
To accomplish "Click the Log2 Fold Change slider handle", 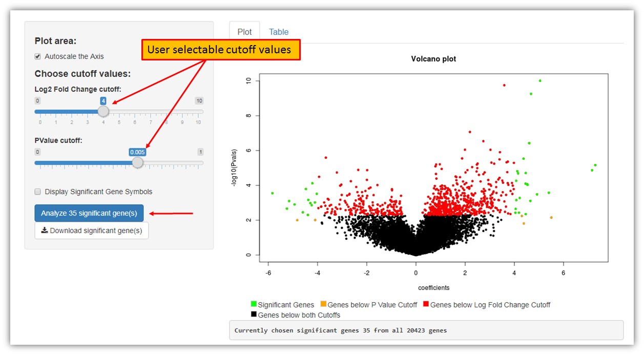I will coord(103,111).
